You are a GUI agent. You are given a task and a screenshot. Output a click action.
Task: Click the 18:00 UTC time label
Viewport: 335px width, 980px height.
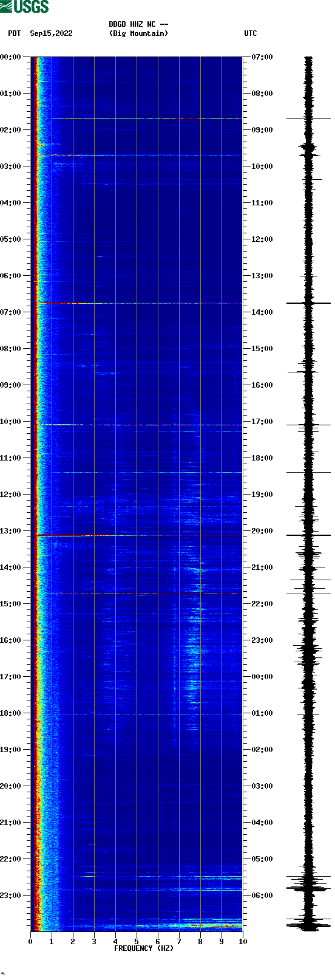[x=262, y=458]
